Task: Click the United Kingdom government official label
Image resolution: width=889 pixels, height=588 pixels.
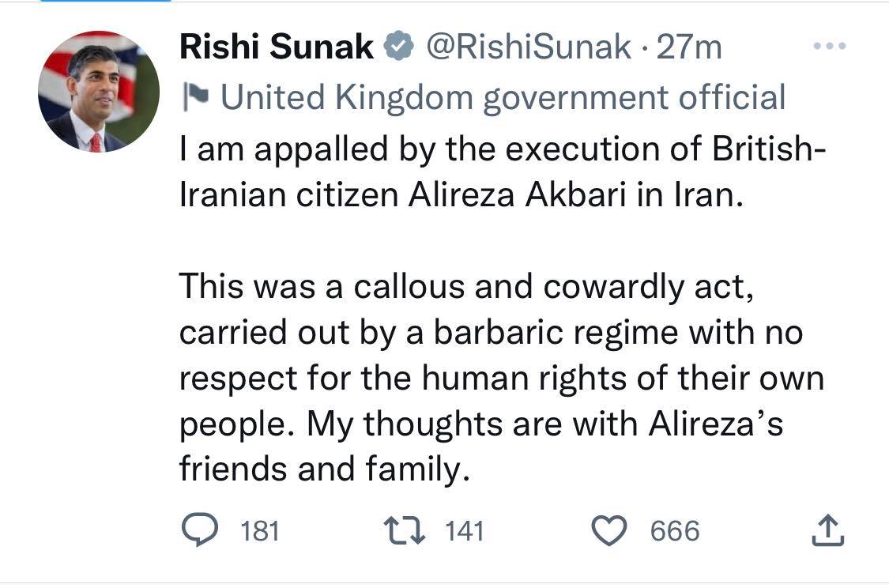Action: coord(503,98)
